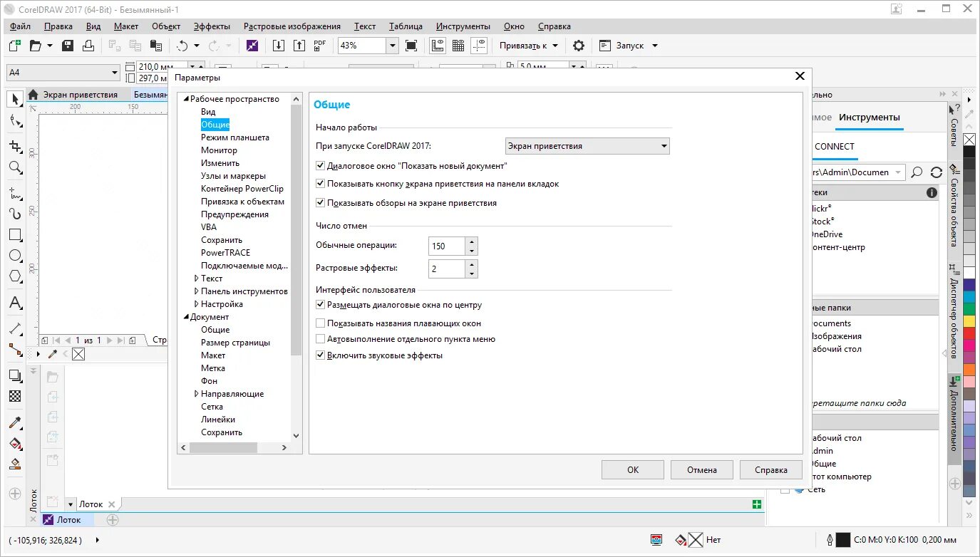Screen dimensions: 980x557
Task: Click the OK button in Параметры dialog
Action: pyautogui.click(x=633, y=469)
